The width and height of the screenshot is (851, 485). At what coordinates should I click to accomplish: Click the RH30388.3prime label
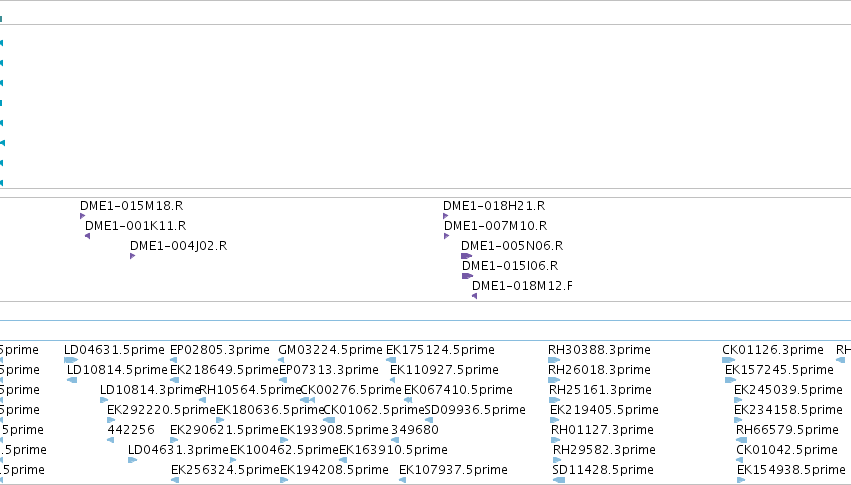(x=599, y=350)
